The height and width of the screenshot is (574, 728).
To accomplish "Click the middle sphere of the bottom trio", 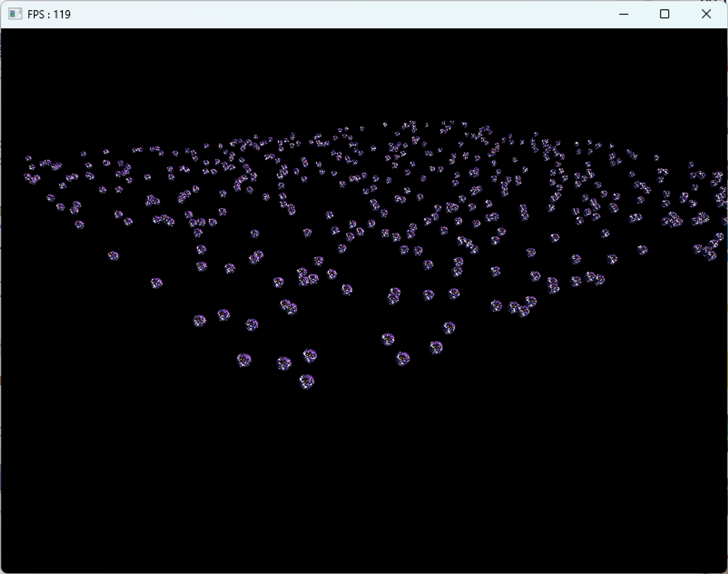I will (284, 363).
